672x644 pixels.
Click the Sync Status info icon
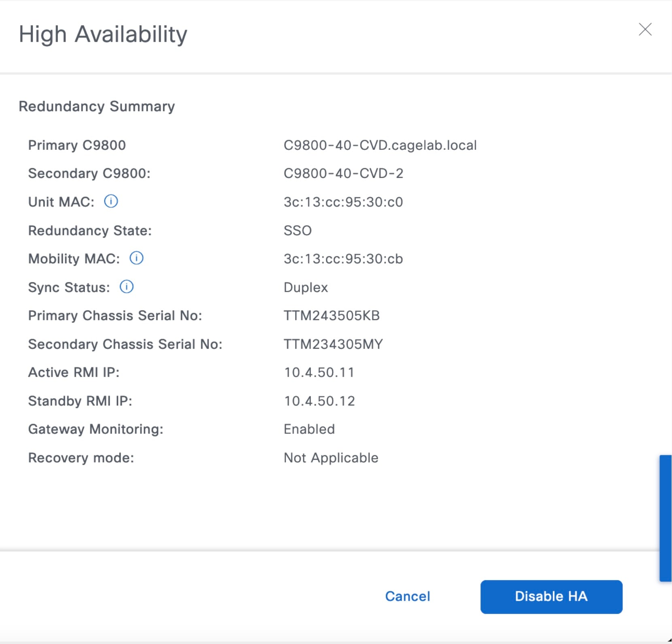tap(127, 287)
